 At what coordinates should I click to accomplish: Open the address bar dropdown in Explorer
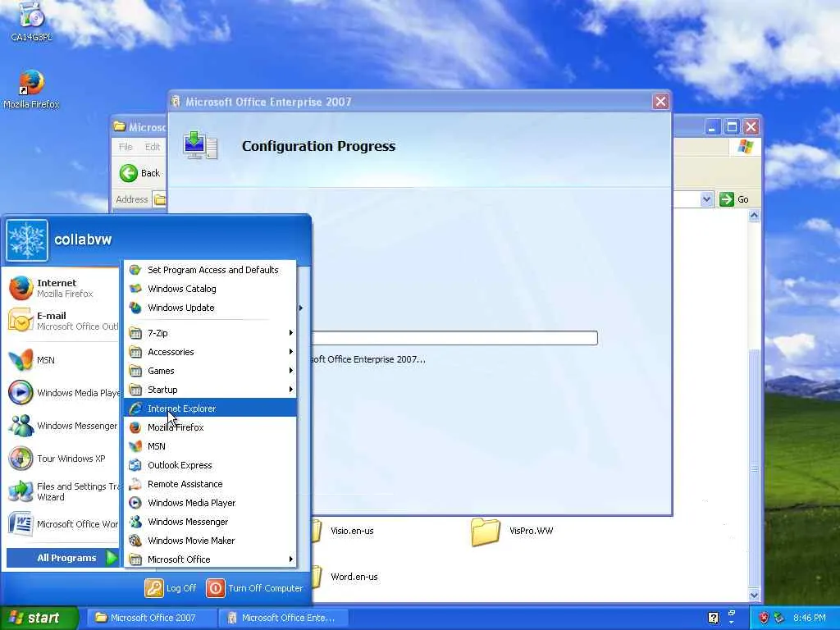pyautogui.click(x=706, y=199)
